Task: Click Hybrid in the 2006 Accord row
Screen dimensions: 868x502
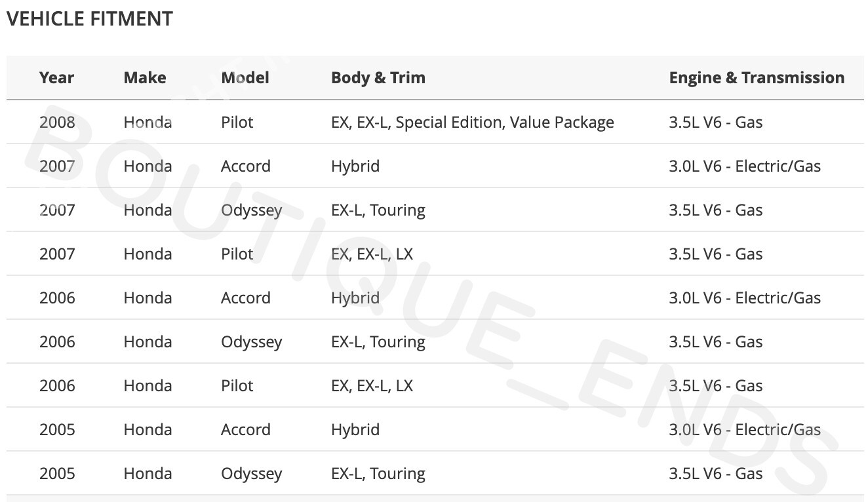Action: coord(355,298)
